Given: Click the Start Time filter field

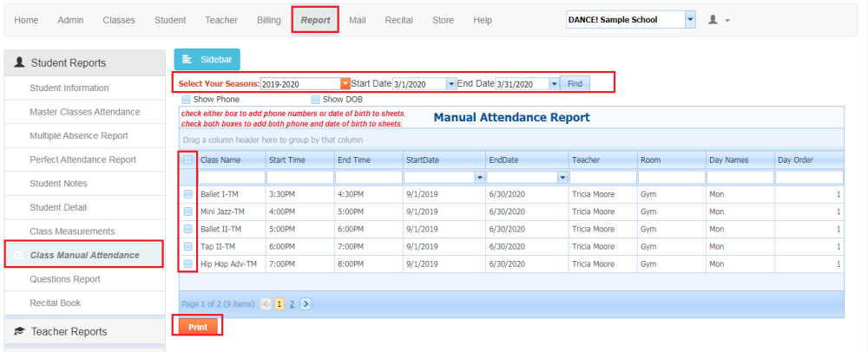Looking at the screenshot, I should coord(299,178).
